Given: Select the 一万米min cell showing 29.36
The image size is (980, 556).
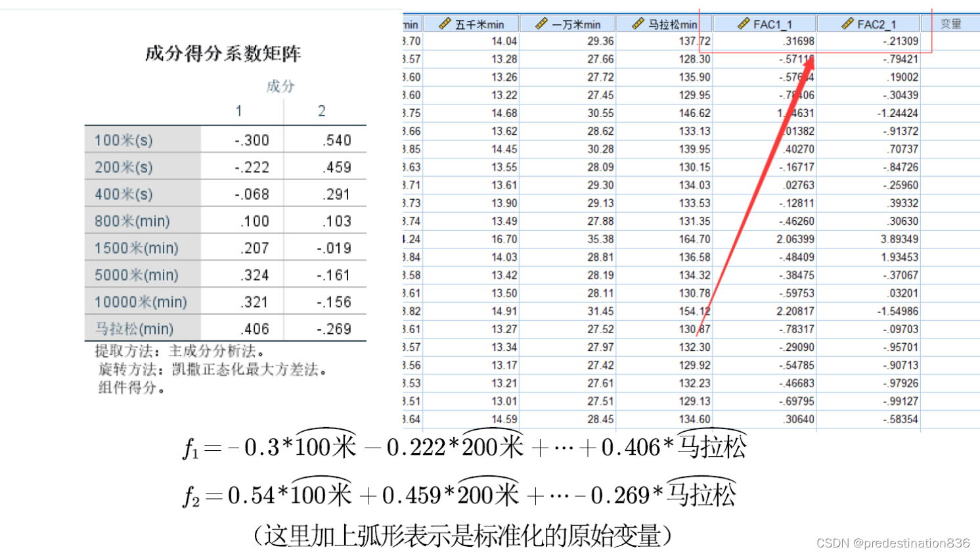Looking at the screenshot, I should coord(568,41).
